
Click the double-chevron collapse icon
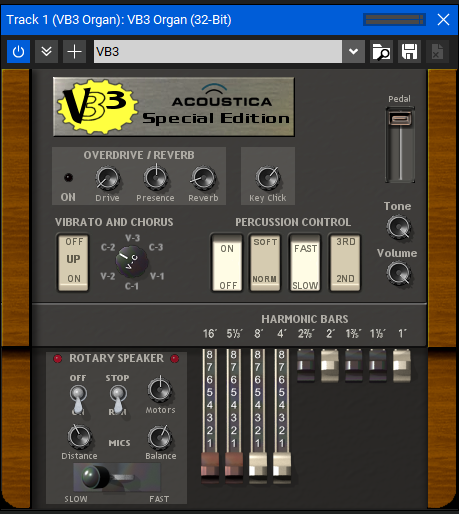46,52
